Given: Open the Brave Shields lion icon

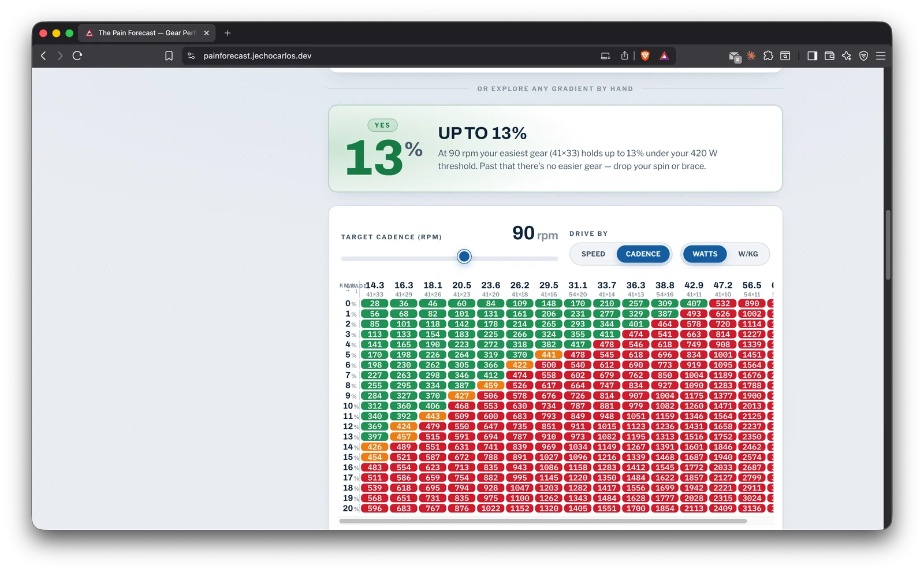Looking at the screenshot, I should click(645, 56).
